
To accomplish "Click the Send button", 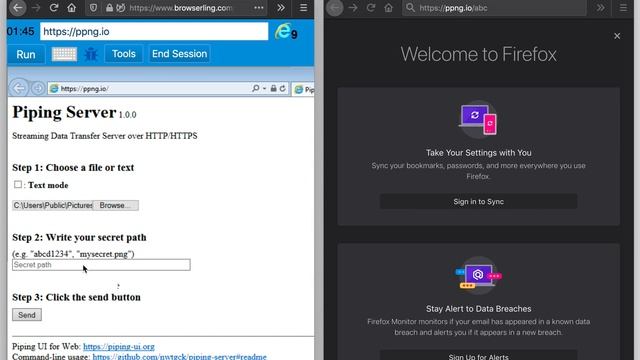I will point(27,315).
